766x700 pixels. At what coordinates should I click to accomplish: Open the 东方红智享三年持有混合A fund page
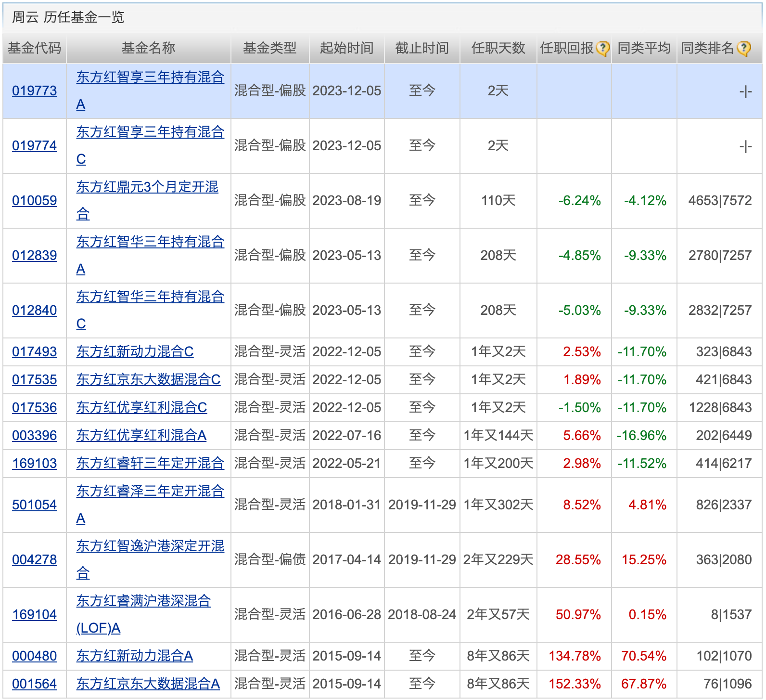tap(150, 91)
